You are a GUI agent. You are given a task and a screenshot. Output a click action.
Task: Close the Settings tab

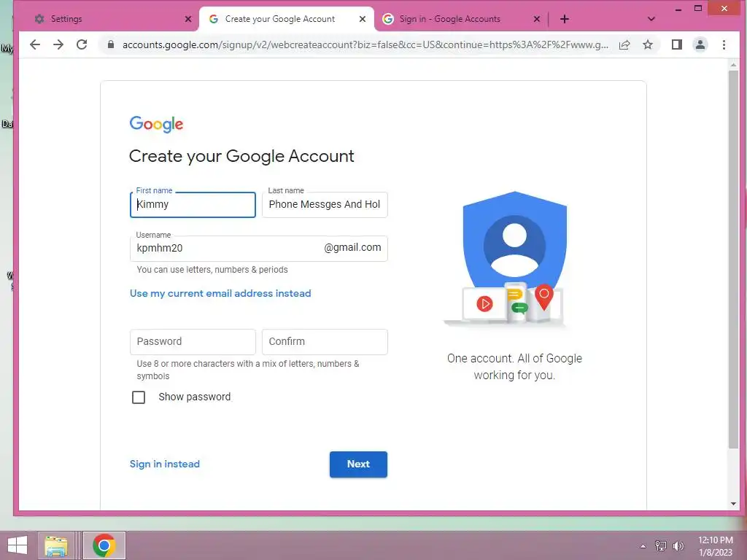click(x=188, y=19)
